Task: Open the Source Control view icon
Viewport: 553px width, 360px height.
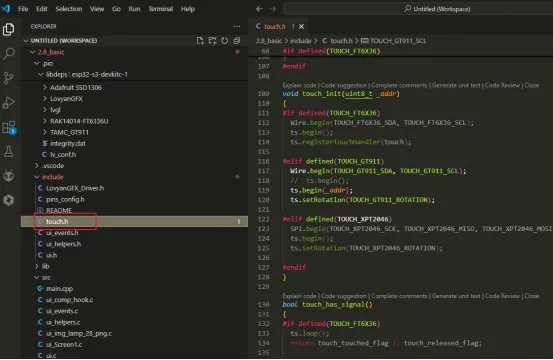Action: [x=8, y=78]
